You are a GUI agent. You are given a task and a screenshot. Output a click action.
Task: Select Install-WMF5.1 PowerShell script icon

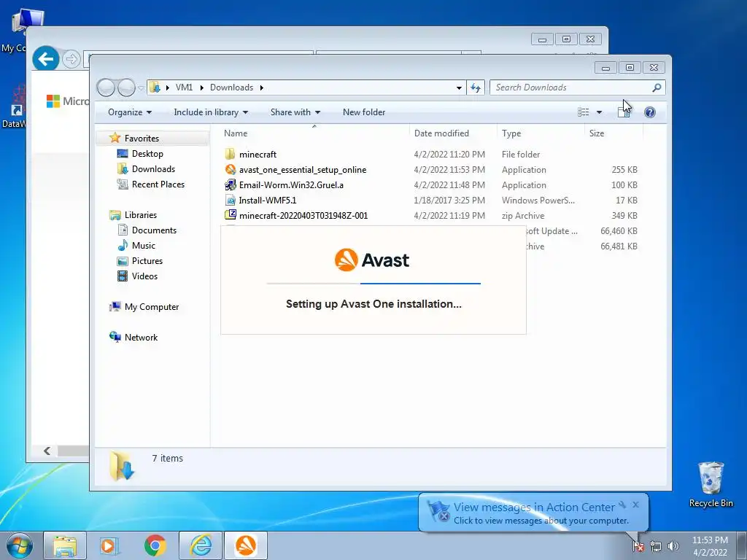(x=230, y=200)
